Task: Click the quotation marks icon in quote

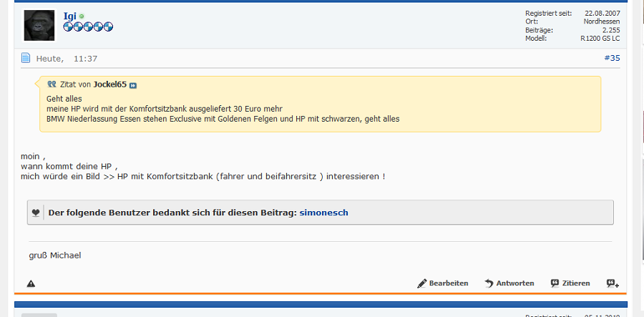Action: click(52, 84)
